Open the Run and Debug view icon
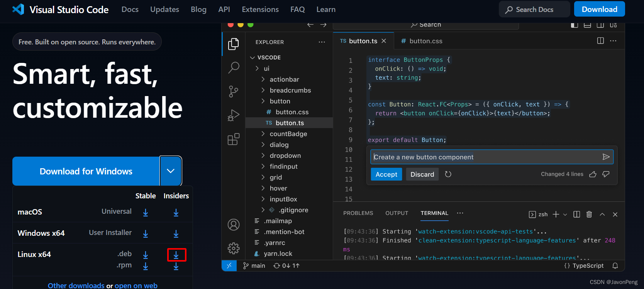Screen dimensions: 644x289 point(234,115)
